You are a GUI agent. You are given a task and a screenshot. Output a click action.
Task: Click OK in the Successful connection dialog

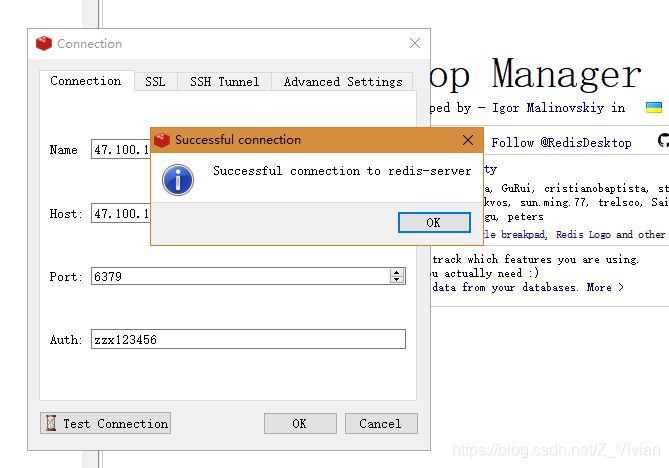tap(434, 222)
